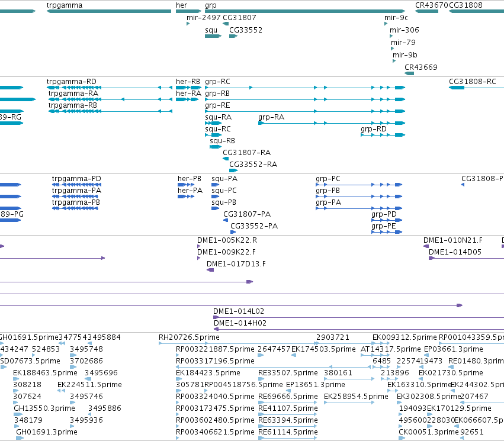Click EST AT14317.5prime

click(375, 355)
